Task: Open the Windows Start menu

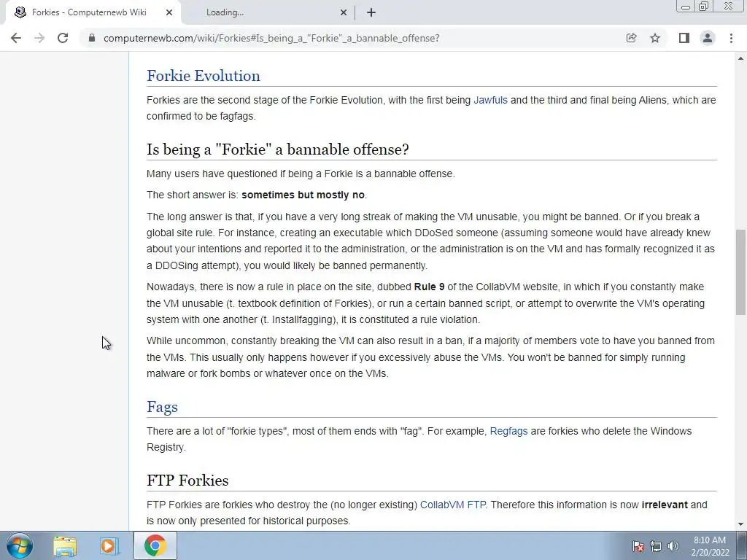Action: (x=20, y=545)
